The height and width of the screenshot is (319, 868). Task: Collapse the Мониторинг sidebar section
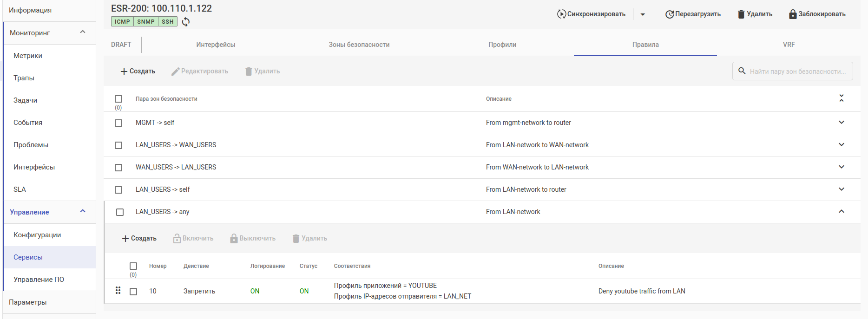pos(83,32)
